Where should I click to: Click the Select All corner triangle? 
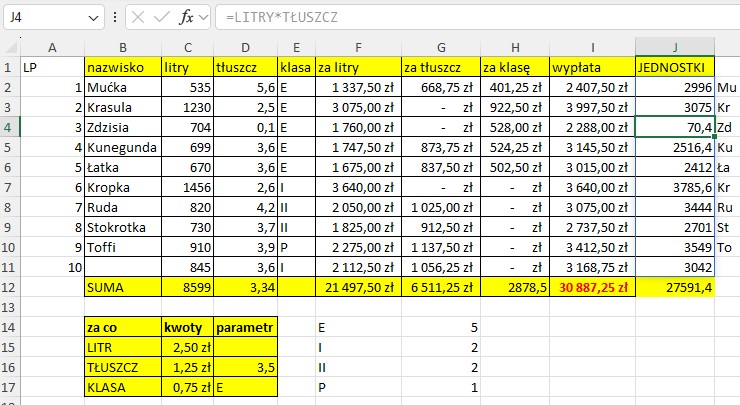click(x=9, y=47)
